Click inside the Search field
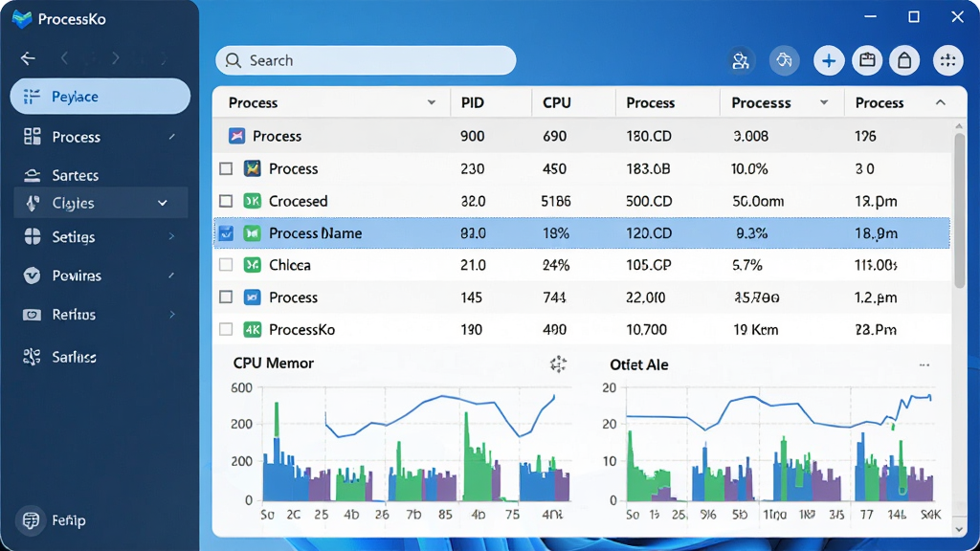The width and height of the screenshot is (980, 551). pos(366,60)
